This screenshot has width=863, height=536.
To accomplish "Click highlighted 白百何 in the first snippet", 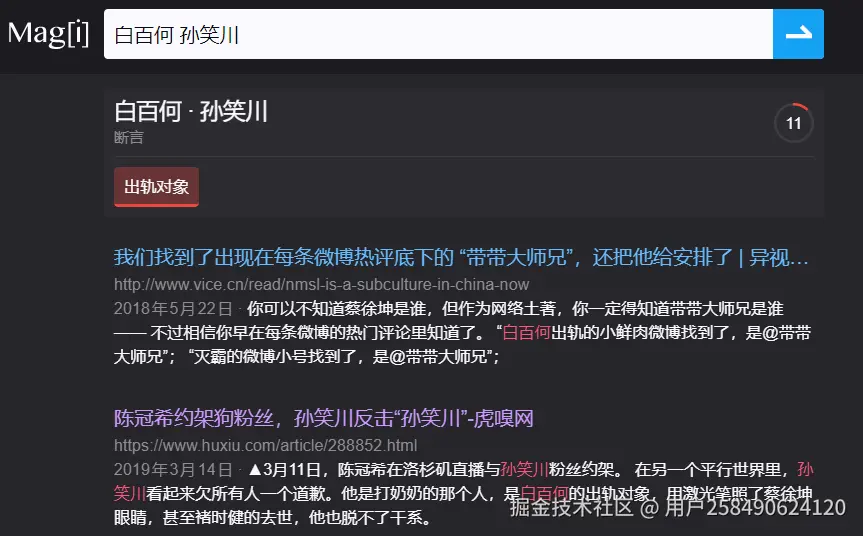I will pyautogui.click(x=527, y=333).
